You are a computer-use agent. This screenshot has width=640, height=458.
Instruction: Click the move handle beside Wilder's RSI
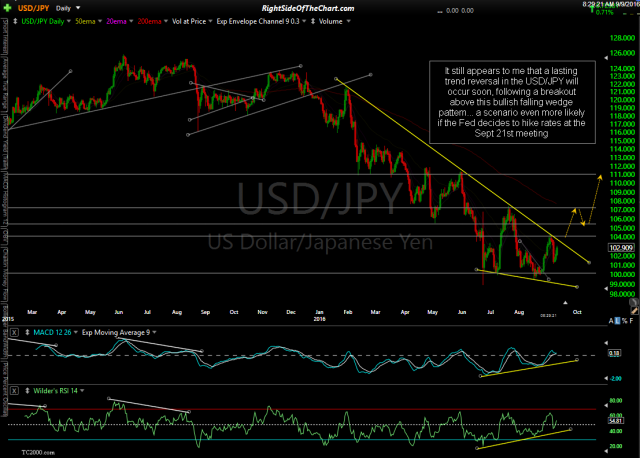pyautogui.click(x=27, y=391)
